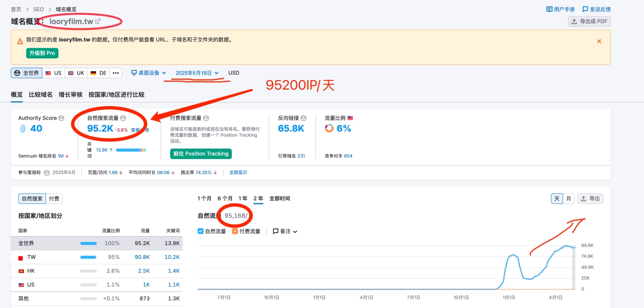The image size is (644, 308).
Task: Dismiss the orange upgrade warning banner
Action: click(x=599, y=41)
